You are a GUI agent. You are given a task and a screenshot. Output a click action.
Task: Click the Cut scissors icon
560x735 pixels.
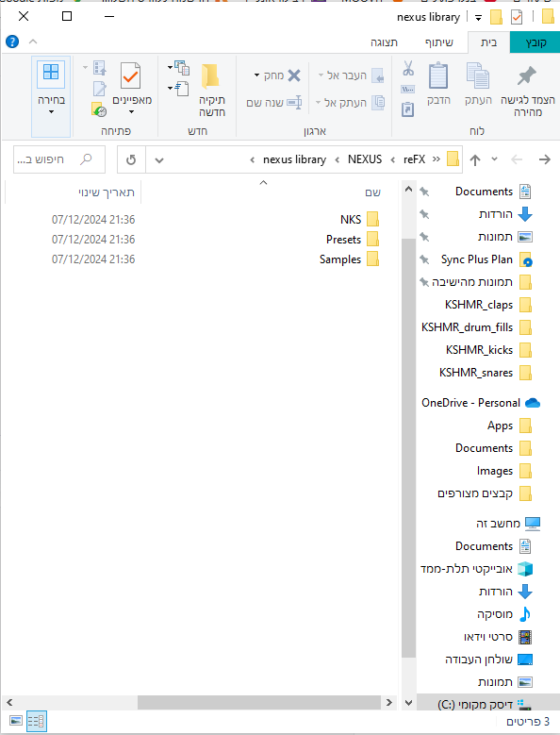pos(408,69)
